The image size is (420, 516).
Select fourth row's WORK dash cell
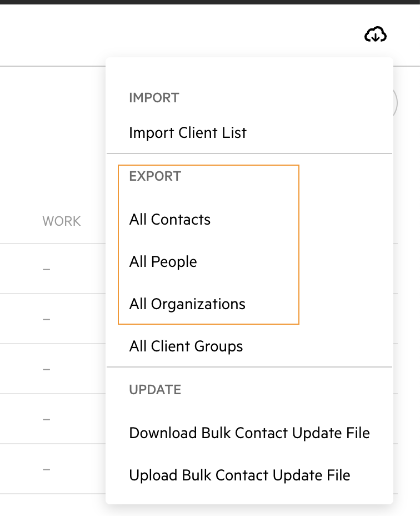[46, 419]
